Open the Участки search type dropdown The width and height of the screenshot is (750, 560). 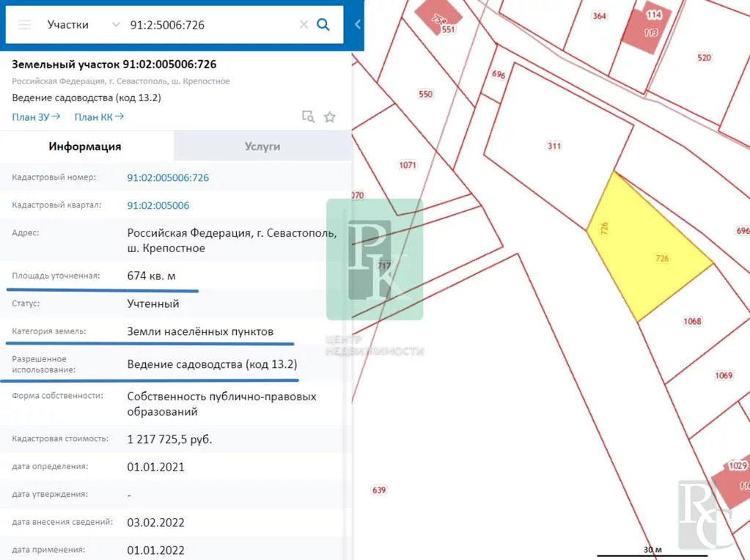pos(84,25)
